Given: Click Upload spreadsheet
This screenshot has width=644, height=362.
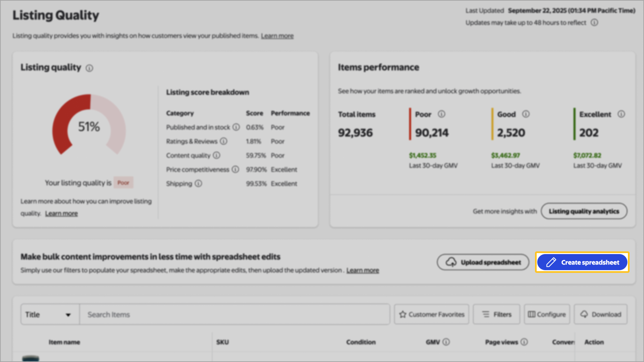Looking at the screenshot, I should pyautogui.click(x=483, y=262).
